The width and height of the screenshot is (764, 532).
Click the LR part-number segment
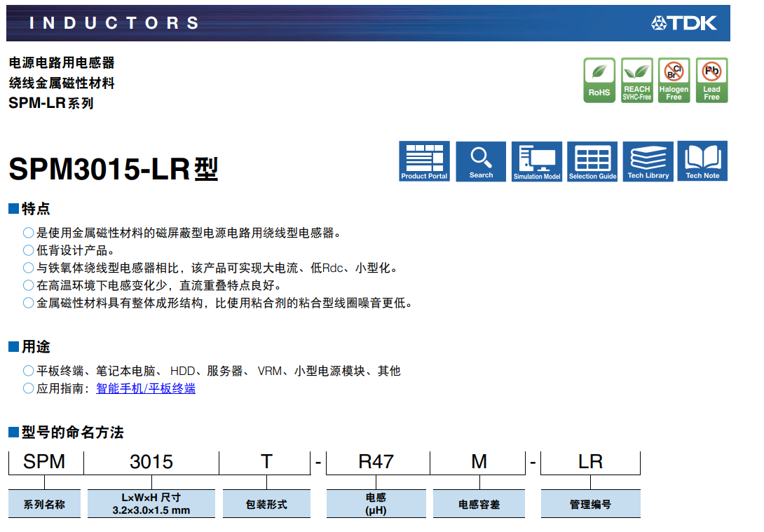pos(591,461)
